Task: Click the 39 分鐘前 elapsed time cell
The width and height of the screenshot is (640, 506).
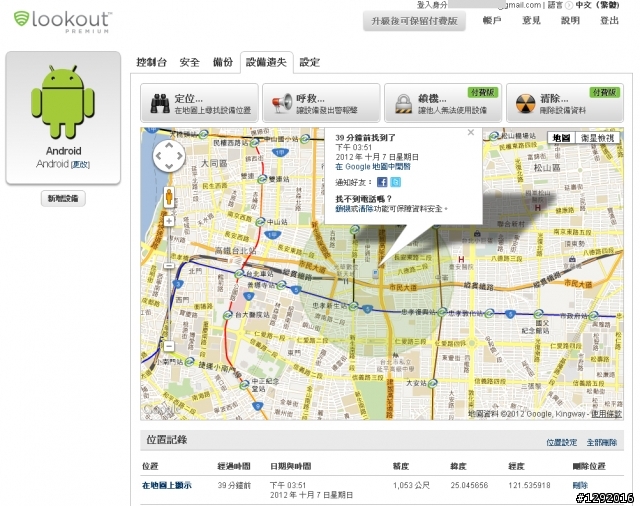Action: coord(234,485)
